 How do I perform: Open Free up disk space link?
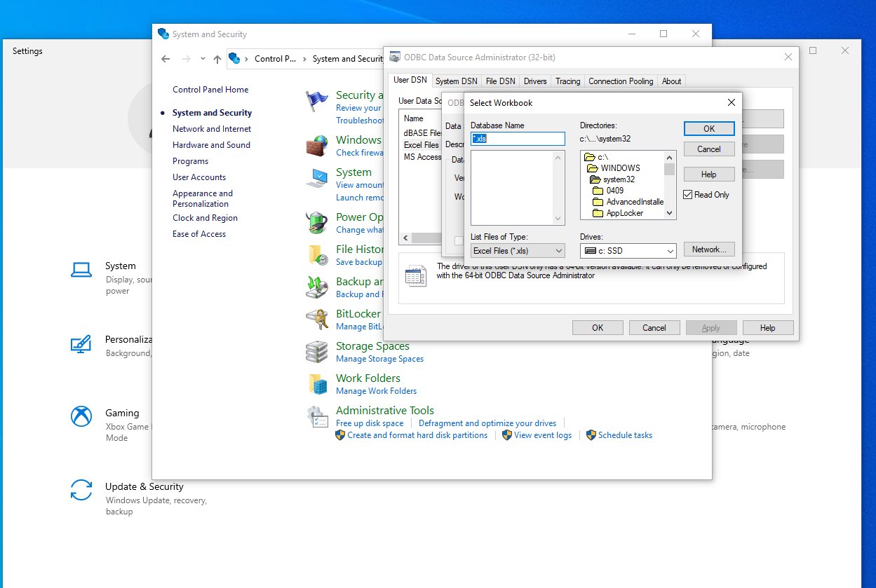[370, 423]
